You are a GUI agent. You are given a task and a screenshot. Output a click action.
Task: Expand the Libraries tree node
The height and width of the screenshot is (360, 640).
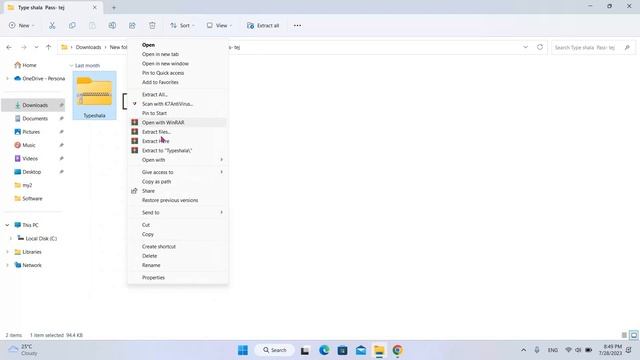[7, 252]
